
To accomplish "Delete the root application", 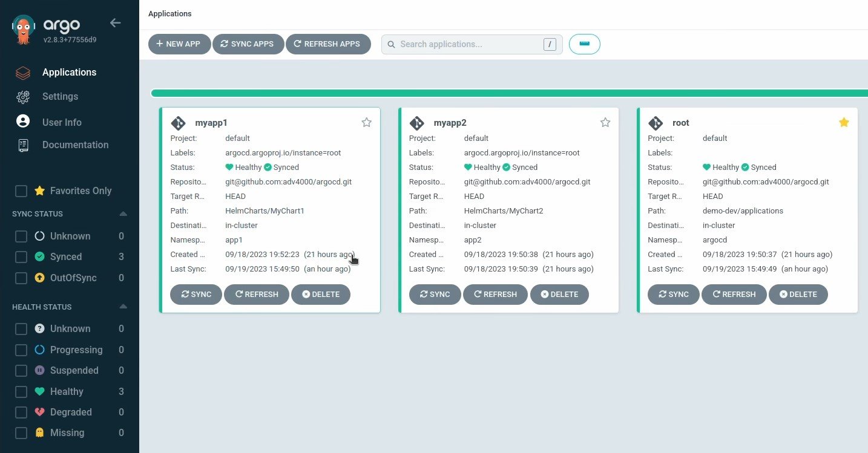I will [x=798, y=295].
